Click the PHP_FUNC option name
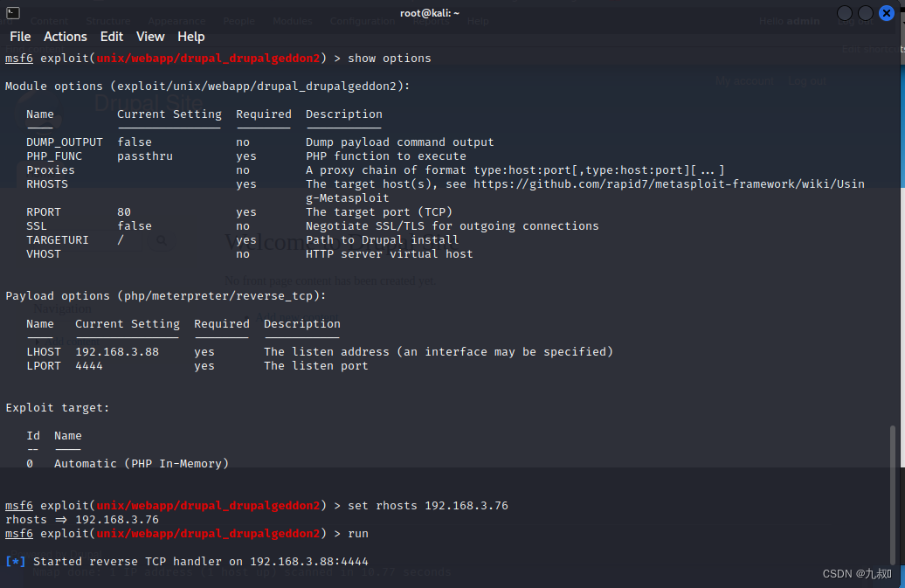This screenshot has width=905, height=588. (x=54, y=156)
